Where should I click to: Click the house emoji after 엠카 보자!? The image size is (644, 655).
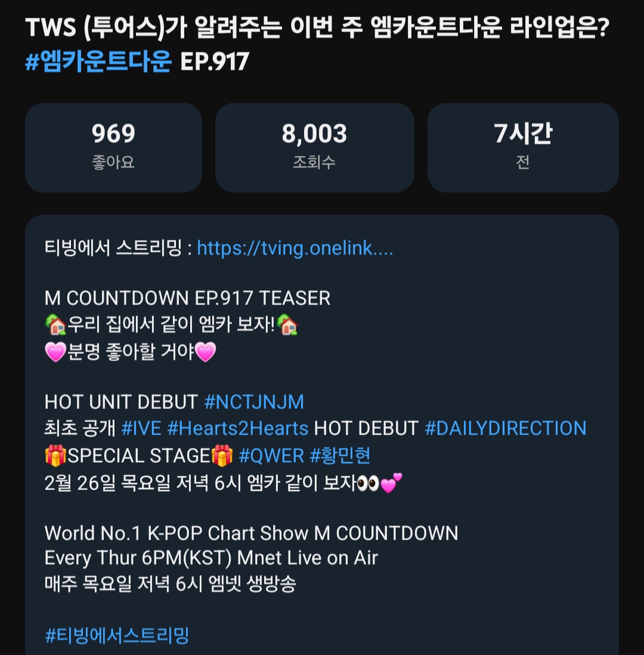point(287,325)
